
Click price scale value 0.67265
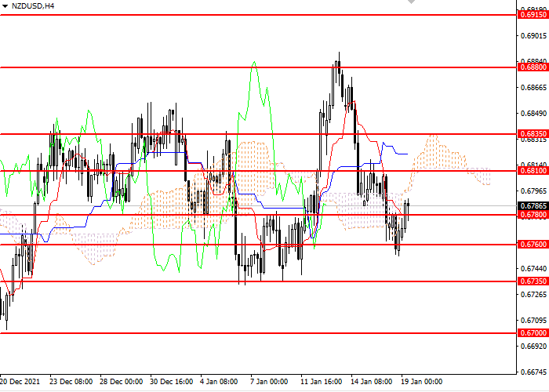[533, 294]
